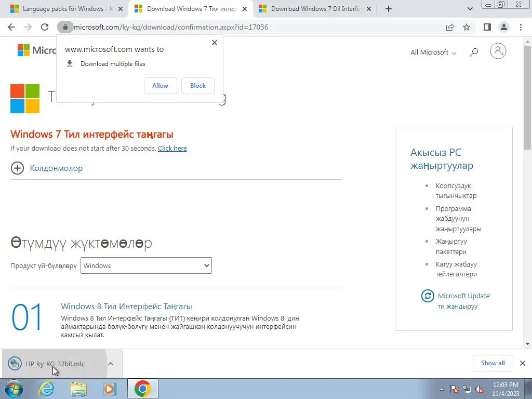Click the Акысыз PC жаңыртуулар heading
The height and width of the screenshot is (399, 532).
click(442, 159)
